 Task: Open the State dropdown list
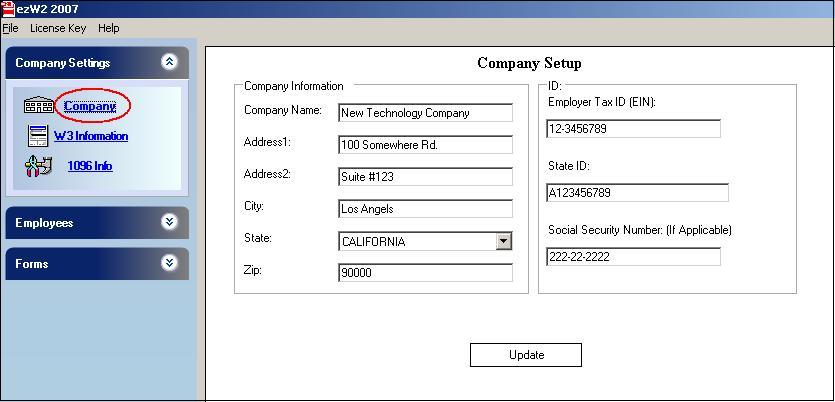click(x=504, y=241)
